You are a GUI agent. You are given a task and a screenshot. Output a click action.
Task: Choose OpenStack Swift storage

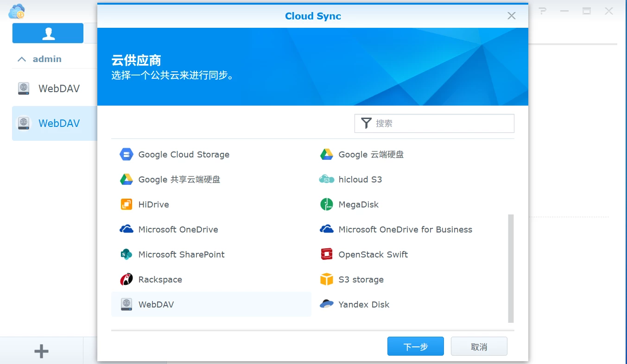coord(374,254)
